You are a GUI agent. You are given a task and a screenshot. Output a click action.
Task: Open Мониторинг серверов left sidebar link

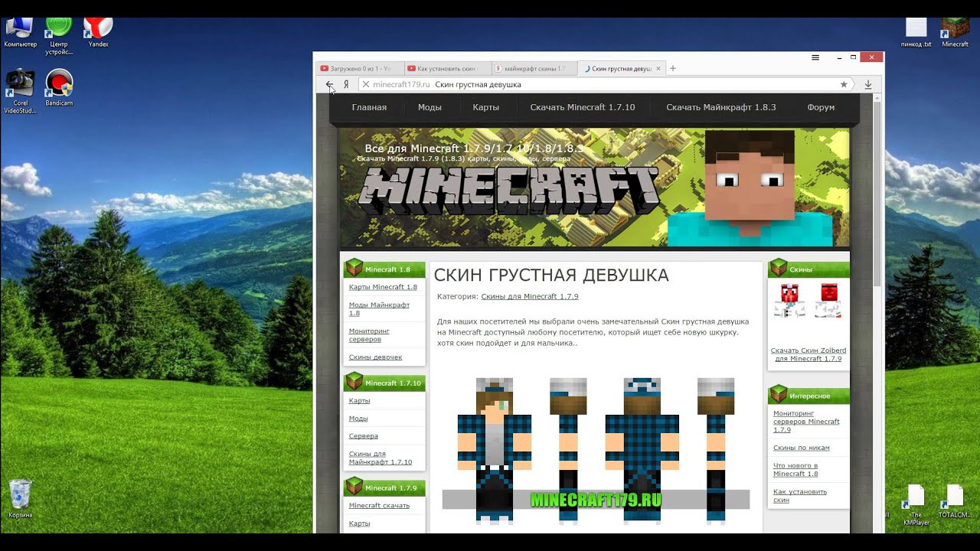pos(369,334)
